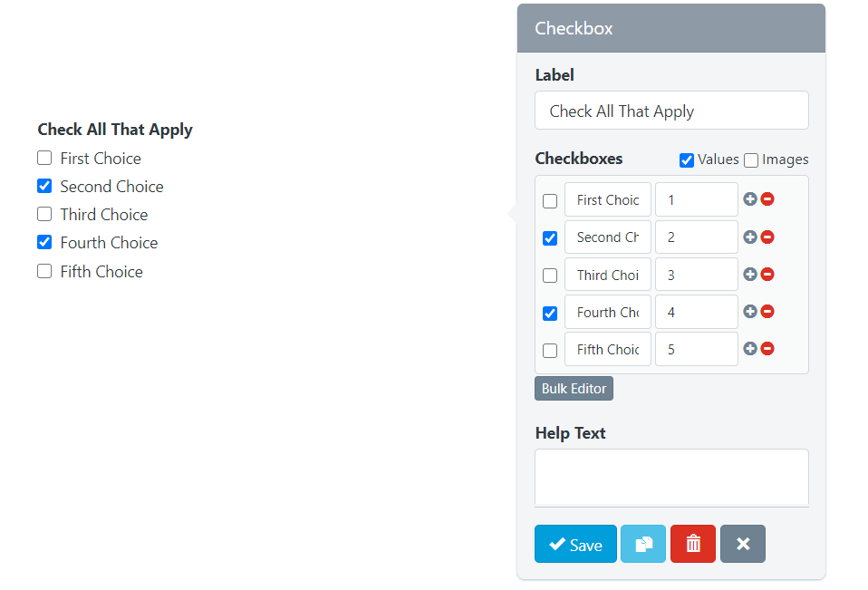This screenshot has width=868, height=590.
Task: Check First Choice in preview form
Action: tap(44, 158)
